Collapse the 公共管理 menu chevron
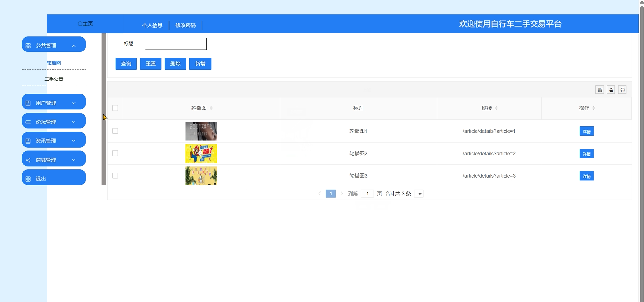The image size is (644, 302). (x=74, y=46)
